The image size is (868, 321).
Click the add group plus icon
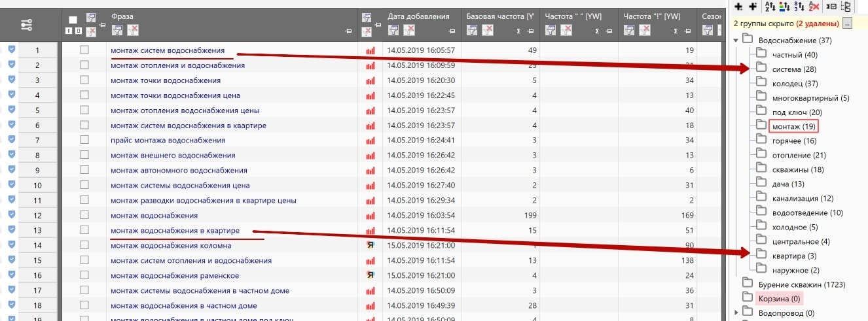point(738,7)
